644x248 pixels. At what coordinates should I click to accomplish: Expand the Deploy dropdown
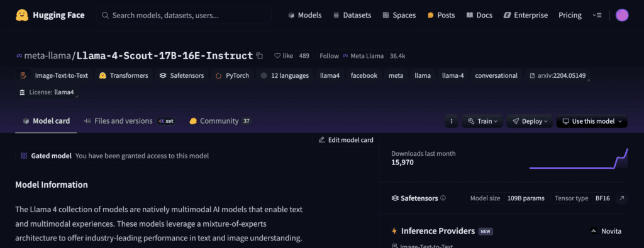pyautogui.click(x=530, y=121)
